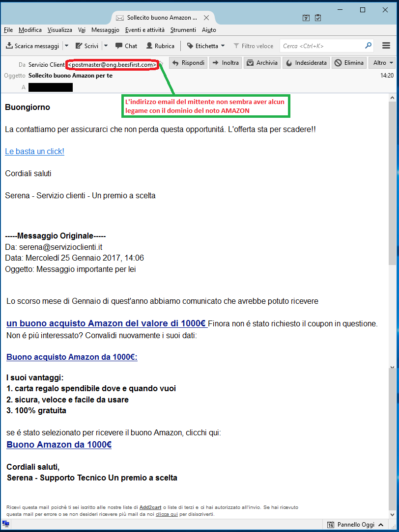Image resolution: width=399 pixels, height=532 pixels.
Task: Delete the message with Elimina
Action: [x=349, y=63]
